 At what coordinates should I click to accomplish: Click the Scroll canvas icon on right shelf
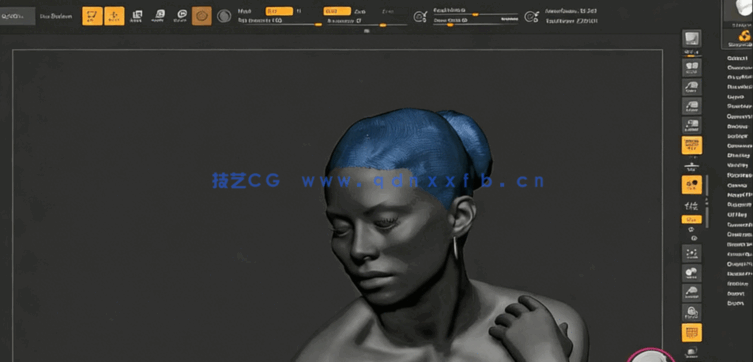point(692,68)
